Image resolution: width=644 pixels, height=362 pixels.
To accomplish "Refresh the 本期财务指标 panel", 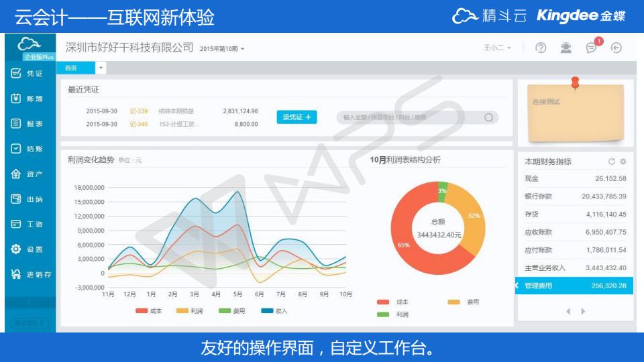I will tap(611, 162).
